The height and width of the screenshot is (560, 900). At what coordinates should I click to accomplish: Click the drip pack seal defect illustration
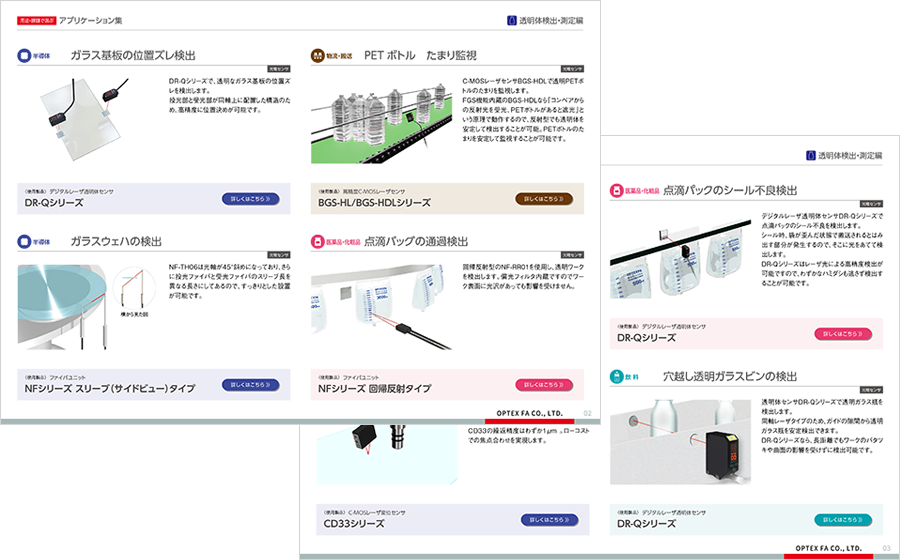(x=680, y=257)
